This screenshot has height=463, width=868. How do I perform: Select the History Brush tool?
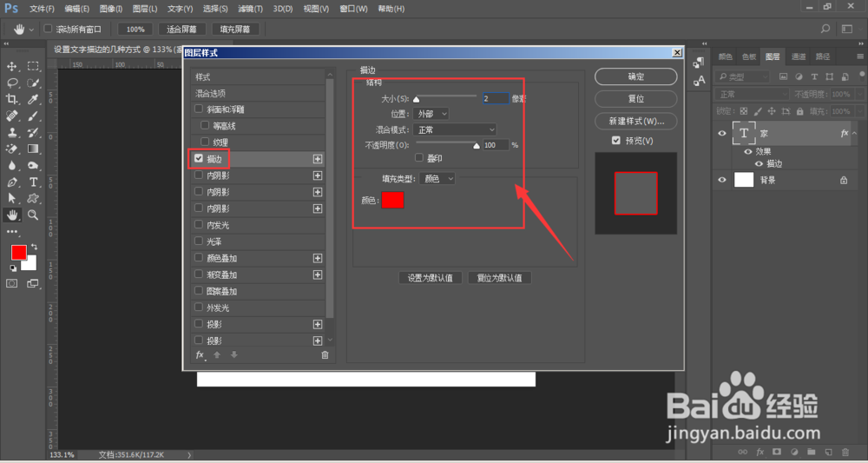click(x=33, y=132)
